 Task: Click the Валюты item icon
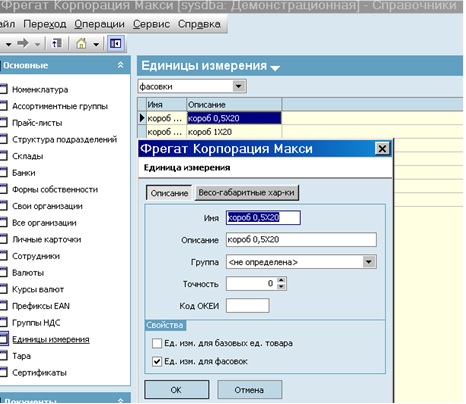3,273
